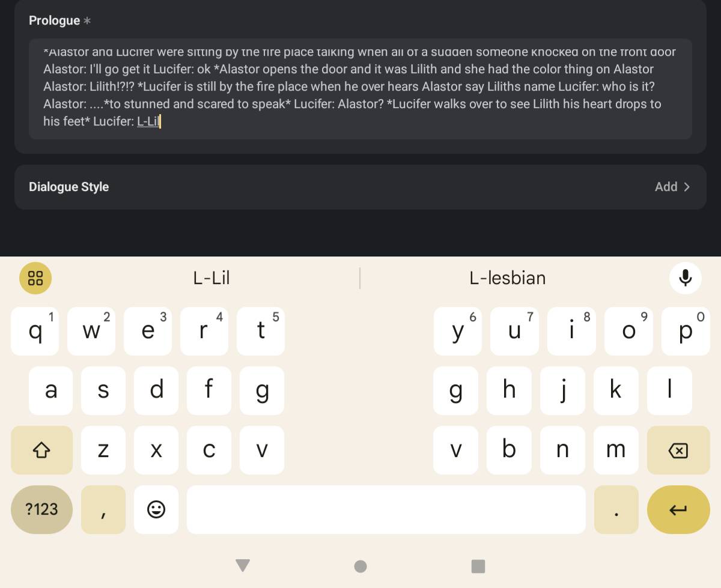Open the emoji picker
Screen dimensions: 721x588
pos(156,510)
